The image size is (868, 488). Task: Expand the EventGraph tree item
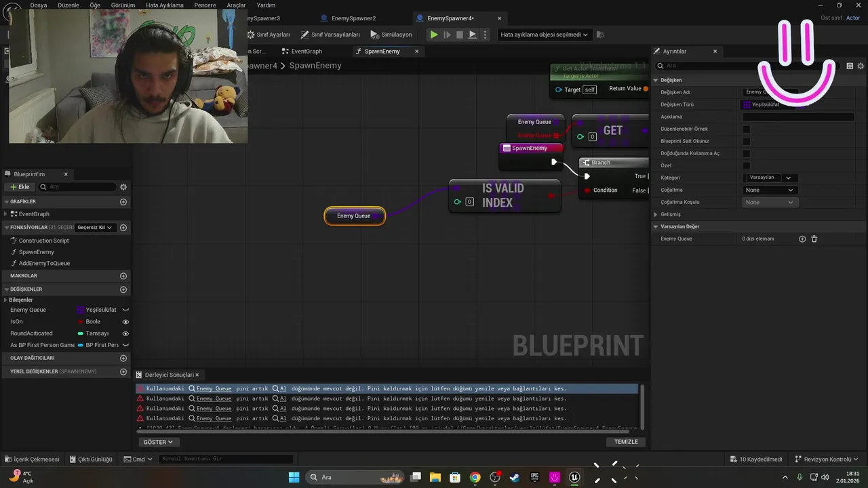[x=5, y=213]
